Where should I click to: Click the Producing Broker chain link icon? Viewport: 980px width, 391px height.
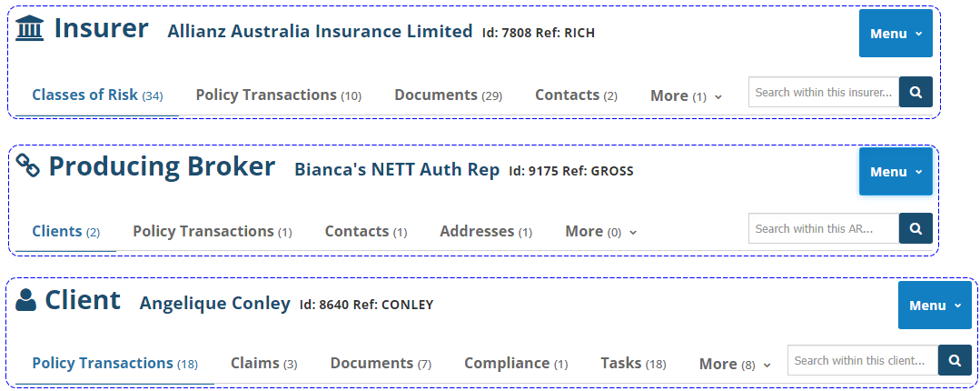click(28, 166)
